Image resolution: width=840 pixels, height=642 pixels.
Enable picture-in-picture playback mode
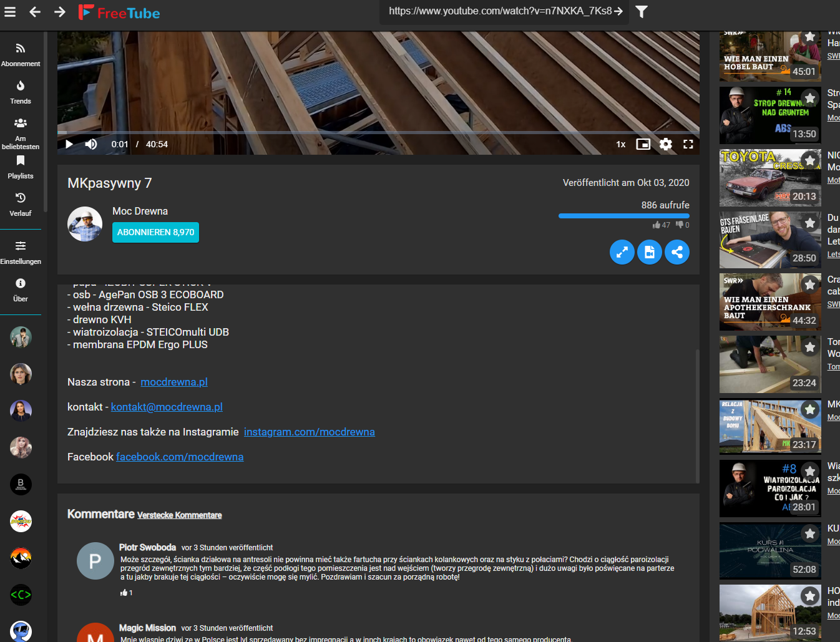(643, 144)
